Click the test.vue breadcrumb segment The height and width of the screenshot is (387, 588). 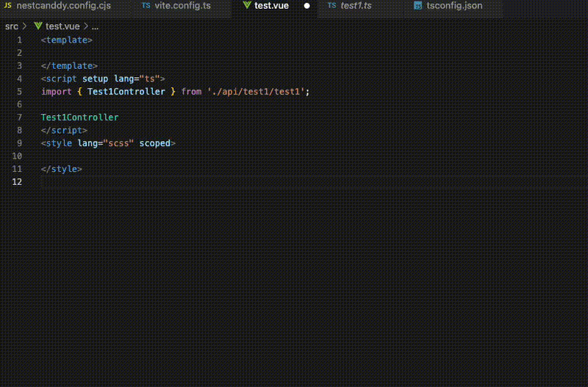[x=62, y=26]
